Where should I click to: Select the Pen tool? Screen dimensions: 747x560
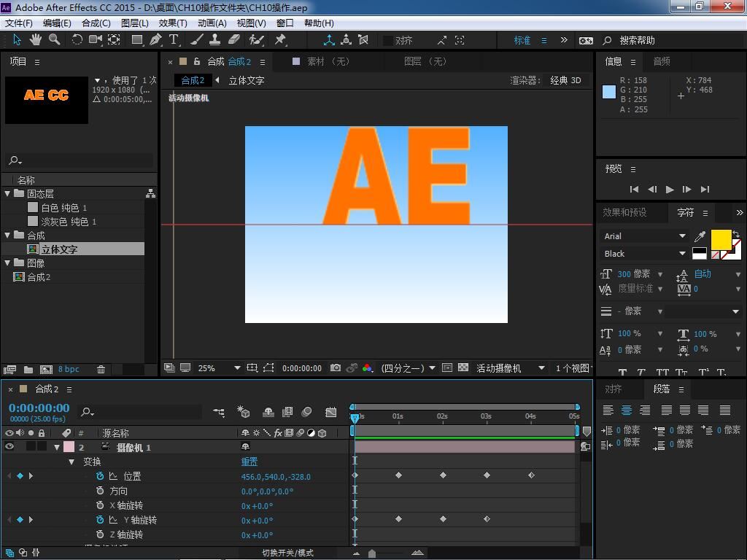tap(155, 40)
